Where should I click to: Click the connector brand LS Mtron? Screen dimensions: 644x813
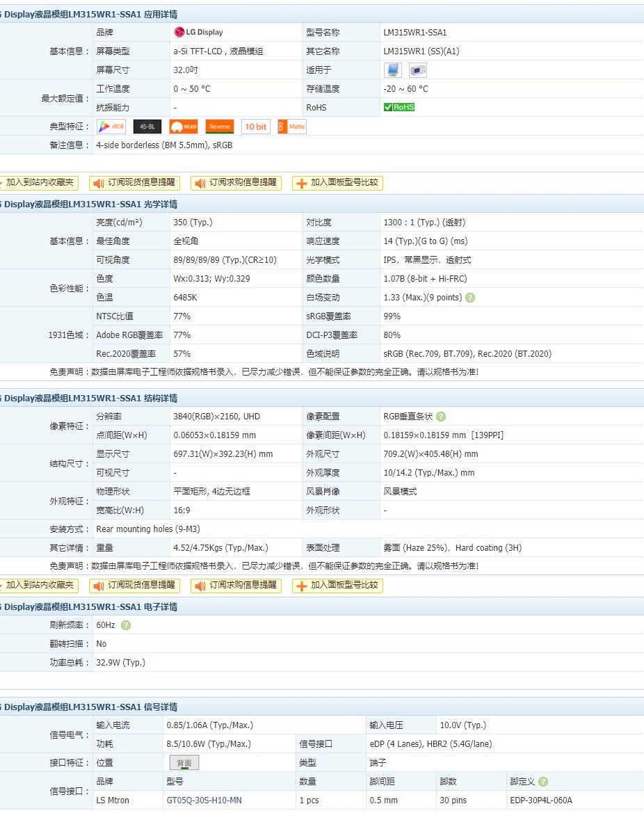click(113, 800)
